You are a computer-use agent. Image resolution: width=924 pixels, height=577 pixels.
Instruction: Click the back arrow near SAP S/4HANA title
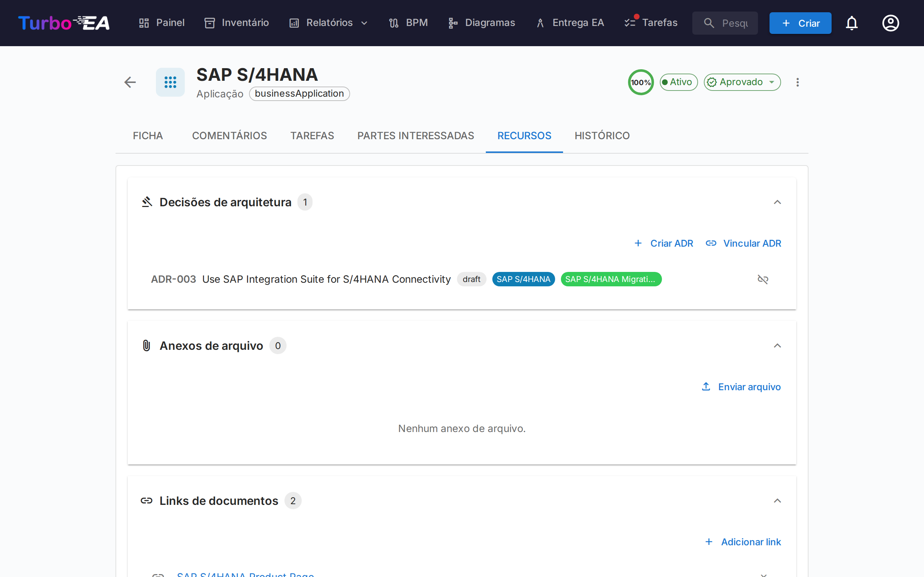(130, 82)
